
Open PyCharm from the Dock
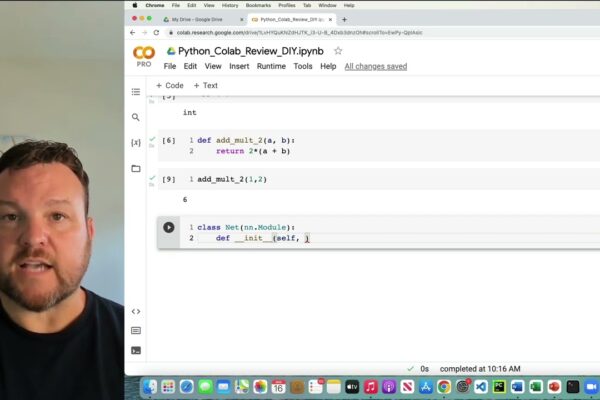coord(499,387)
